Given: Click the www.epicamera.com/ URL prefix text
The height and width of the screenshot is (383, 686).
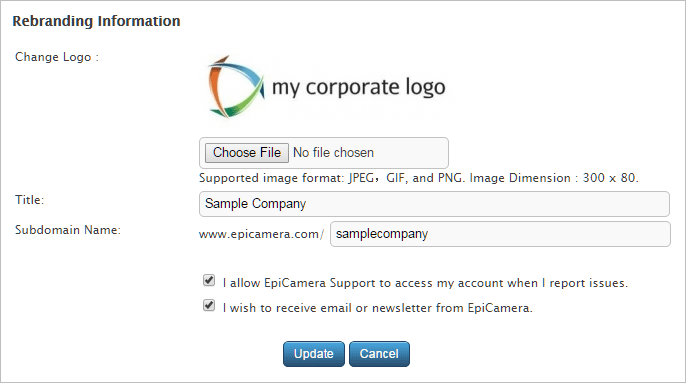Looking at the screenshot, I should [x=261, y=234].
